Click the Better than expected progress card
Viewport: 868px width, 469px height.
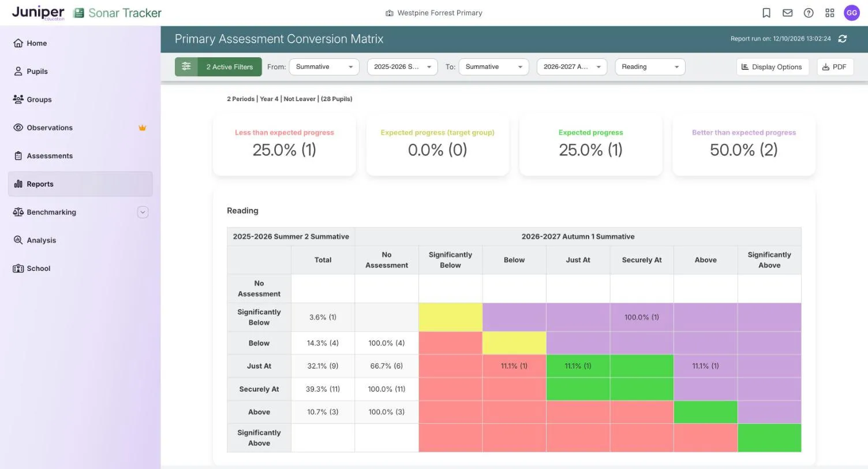point(744,144)
